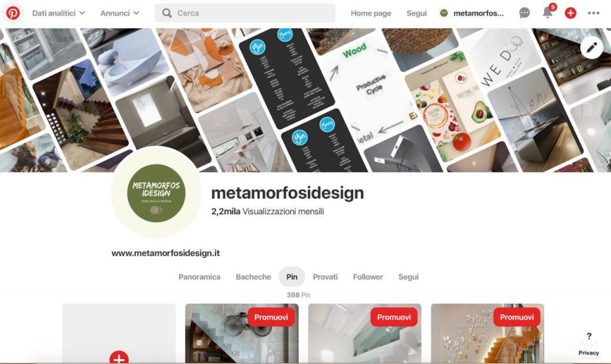611x364 pixels.
Task: Switch to the Bacheche tab
Action: pyautogui.click(x=253, y=277)
